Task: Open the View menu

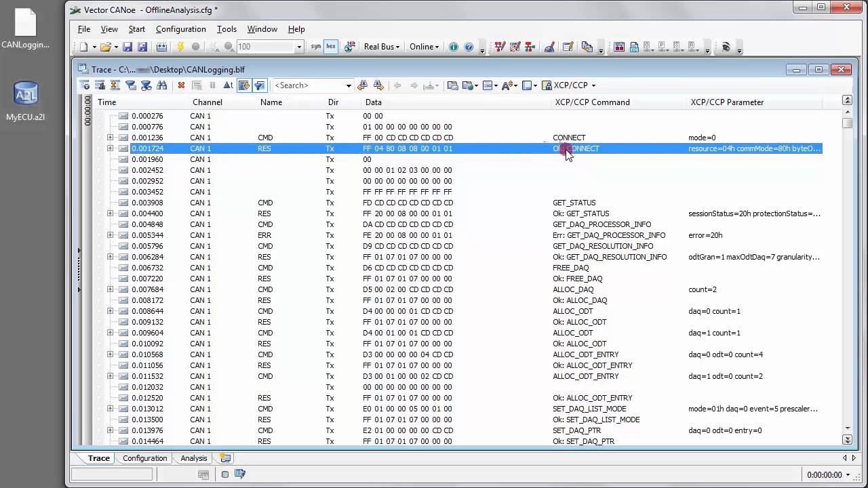Action: point(109,29)
